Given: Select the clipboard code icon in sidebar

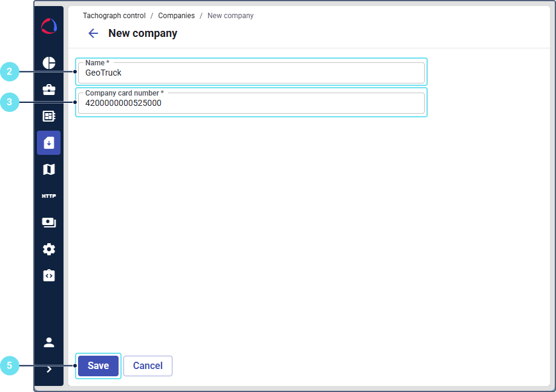Looking at the screenshot, I should click(49, 276).
